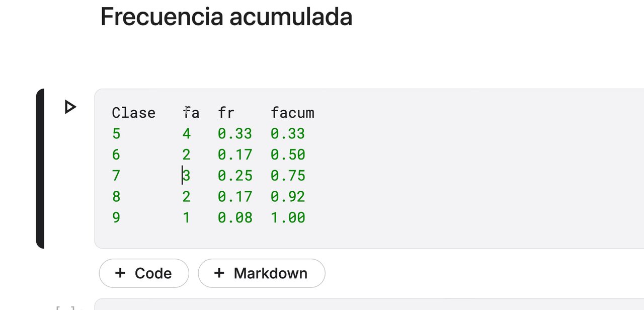This screenshot has width=644, height=310.
Task: Click the Clase value 9
Action: click(x=116, y=218)
